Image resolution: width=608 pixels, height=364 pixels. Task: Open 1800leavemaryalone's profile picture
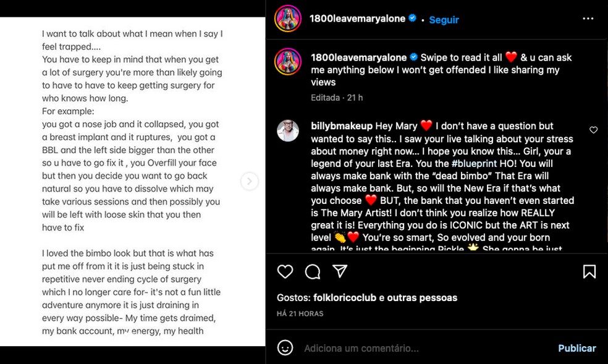coord(288,19)
